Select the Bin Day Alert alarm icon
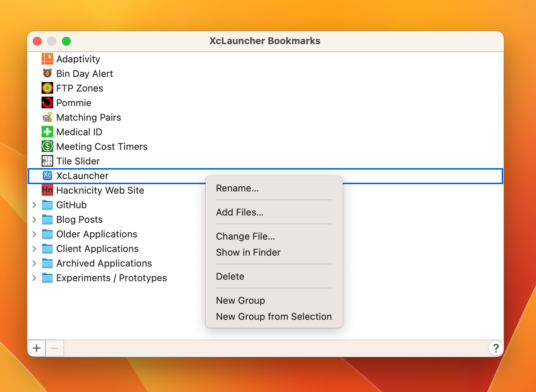Viewport: 536px width, 392px height. point(47,73)
